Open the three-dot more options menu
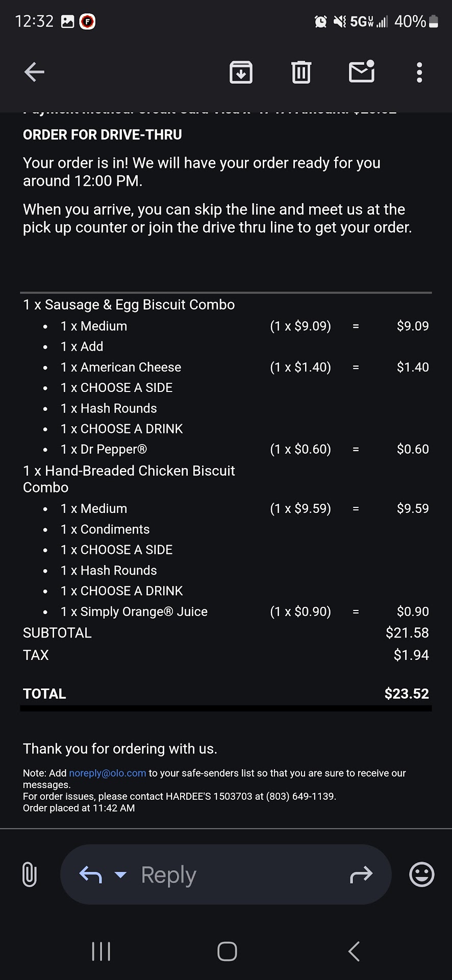452x980 pixels. [x=419, y=72]
